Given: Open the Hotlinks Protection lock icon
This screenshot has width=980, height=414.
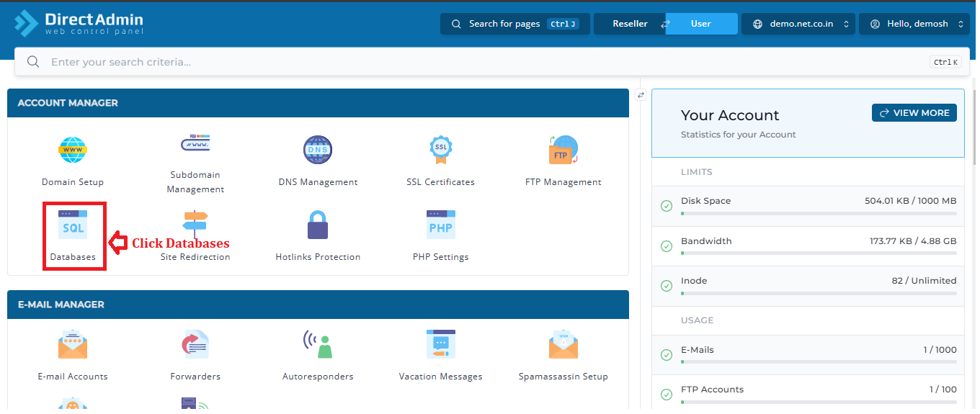Looking at the screenshot, I should (318, 225).
